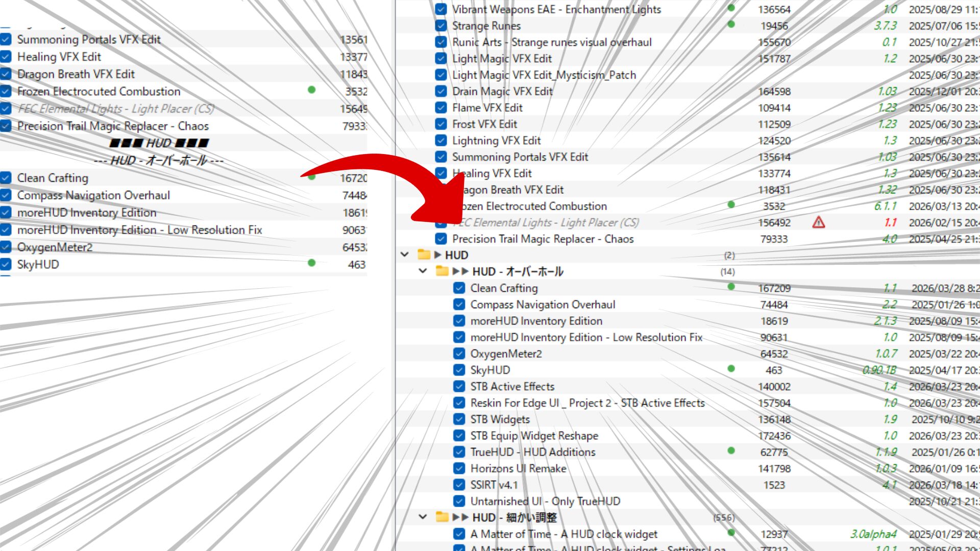The image size is (980, 551).
Task: Uncheck the Horizons UI Remake mod
Action: (459, 468)
